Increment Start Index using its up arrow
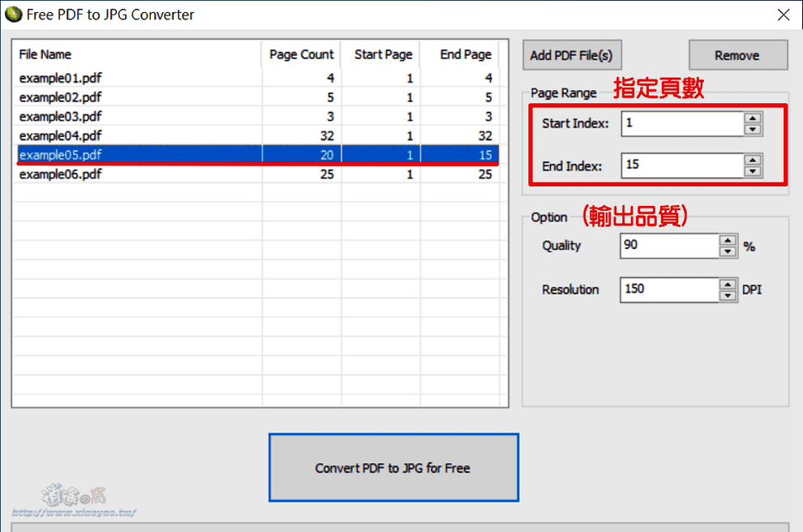 pyautogui.click(x=753, y=118)
